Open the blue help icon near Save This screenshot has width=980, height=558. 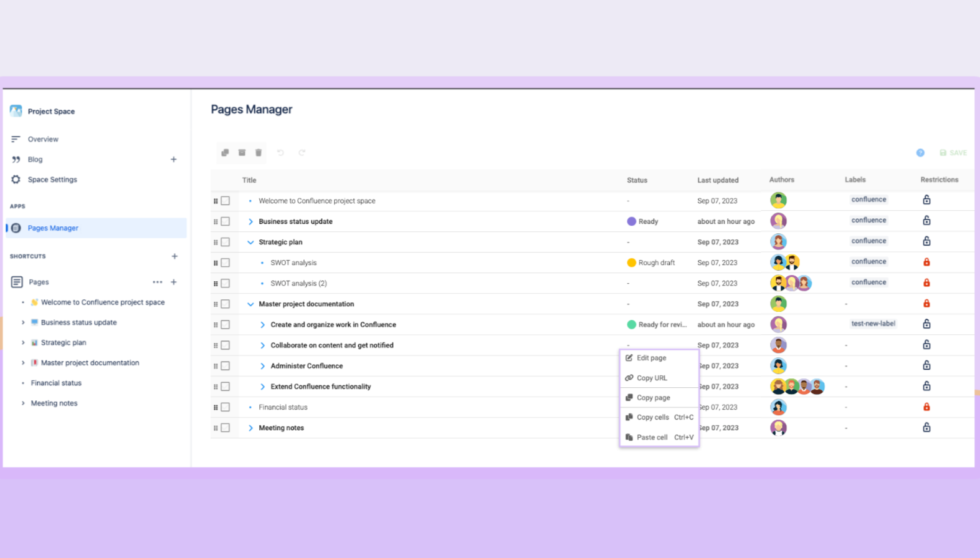920,153
